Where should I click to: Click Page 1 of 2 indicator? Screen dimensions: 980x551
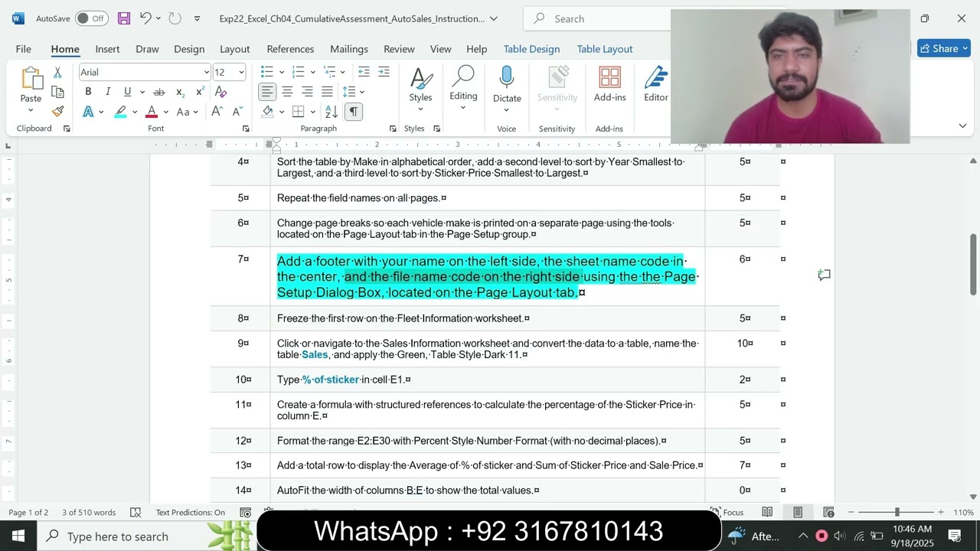pos(28,512)
